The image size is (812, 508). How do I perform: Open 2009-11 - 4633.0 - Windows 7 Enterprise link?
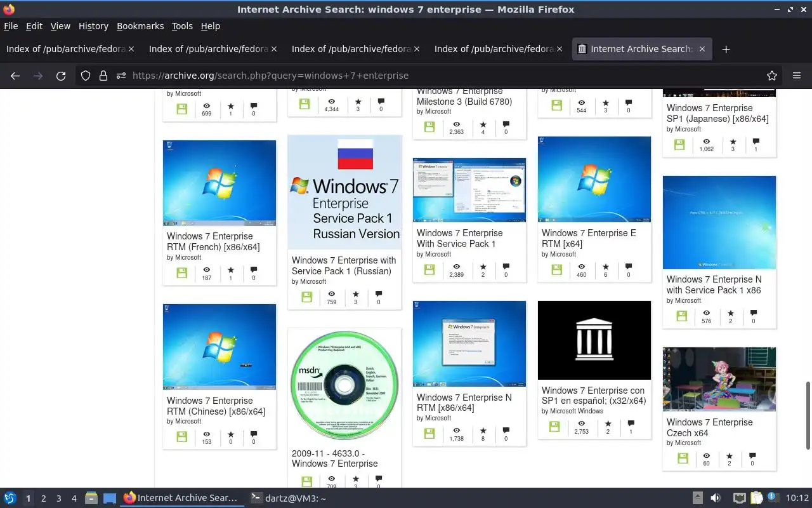(335, 459)
